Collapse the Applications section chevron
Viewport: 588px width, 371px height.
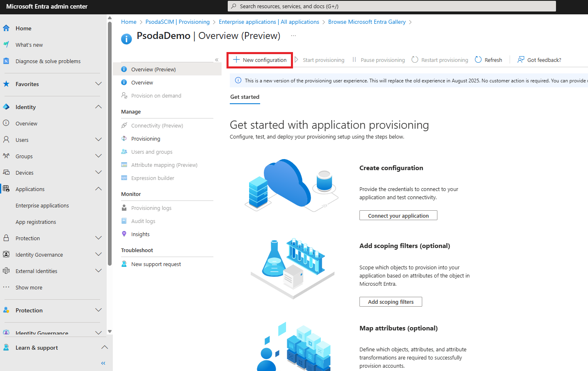click(x=98, y=189)
